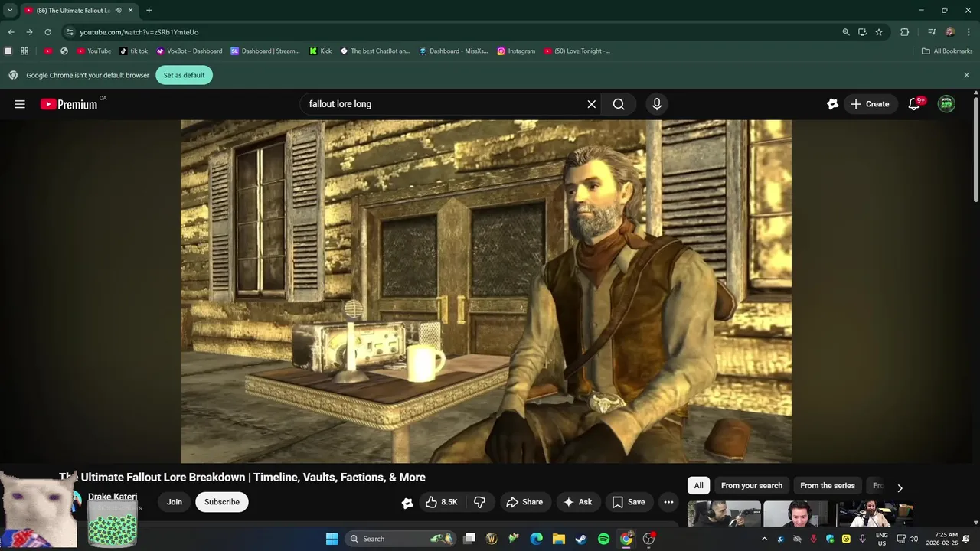Bookmark this page with star icon
This screenshot has width=980, height=551.
[879, 32]
